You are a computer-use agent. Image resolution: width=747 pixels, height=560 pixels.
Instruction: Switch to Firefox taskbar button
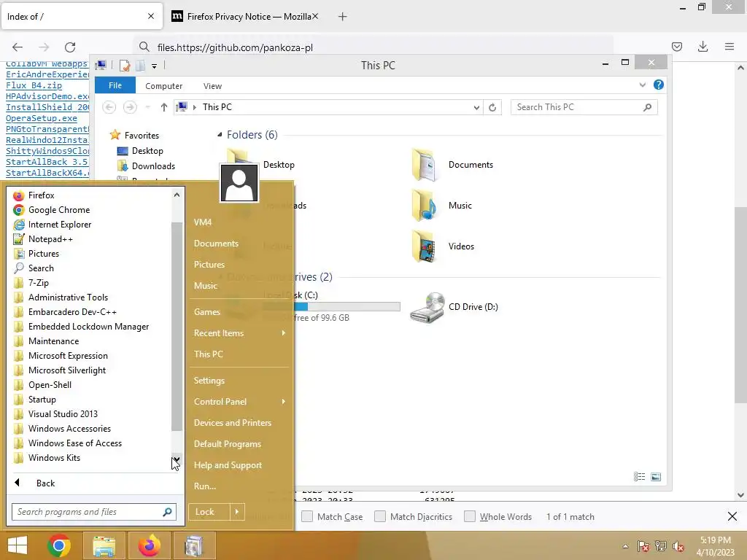point(149,545)
